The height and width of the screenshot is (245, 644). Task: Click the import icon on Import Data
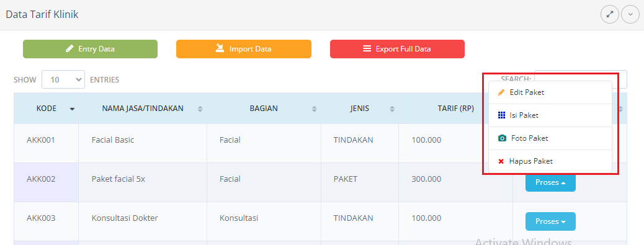pos(220,48)
